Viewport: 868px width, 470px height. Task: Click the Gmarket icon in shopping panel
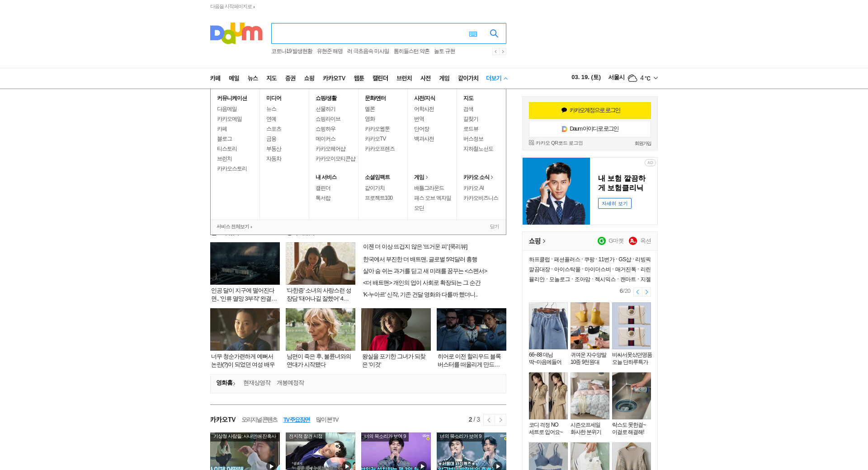602,241
